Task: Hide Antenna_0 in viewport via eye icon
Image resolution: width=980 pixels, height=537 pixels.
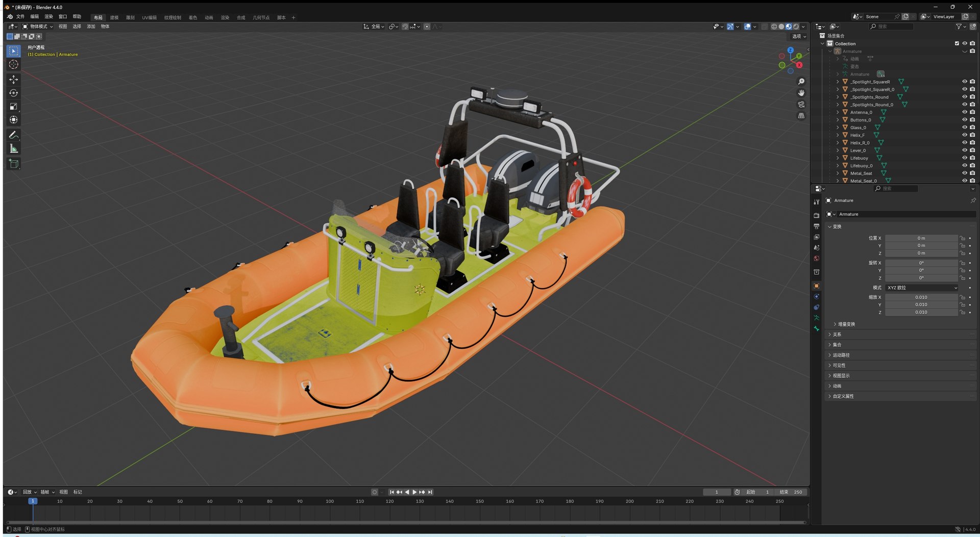Action: click(x=965, y=112)
